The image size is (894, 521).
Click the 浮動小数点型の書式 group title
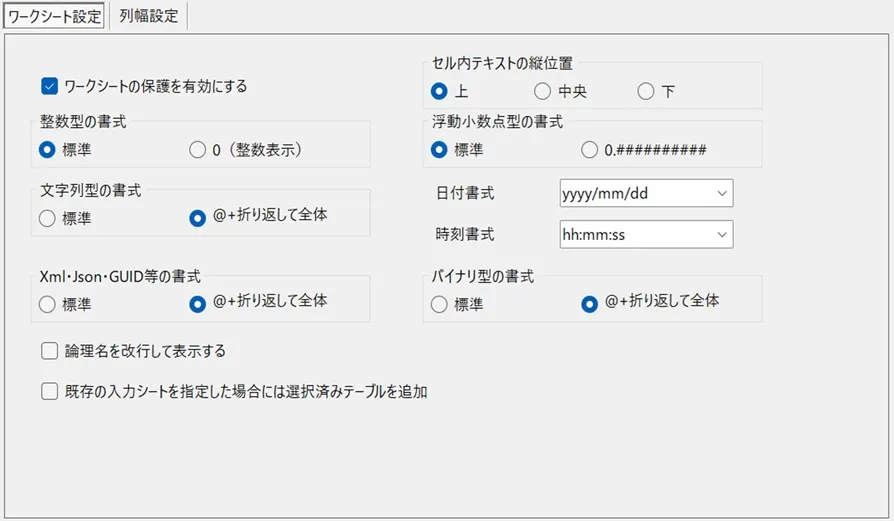coord(497,121)
